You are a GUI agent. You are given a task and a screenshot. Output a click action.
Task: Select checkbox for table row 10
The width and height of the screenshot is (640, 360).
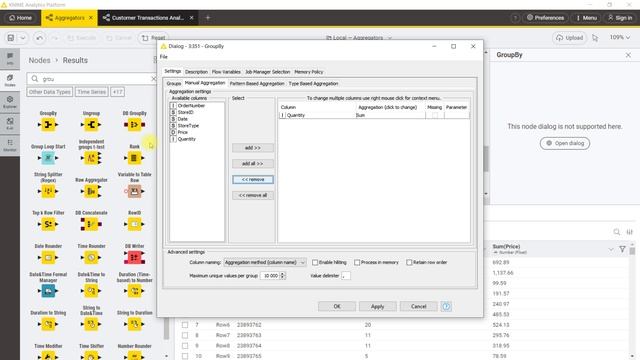click(185, 356)
